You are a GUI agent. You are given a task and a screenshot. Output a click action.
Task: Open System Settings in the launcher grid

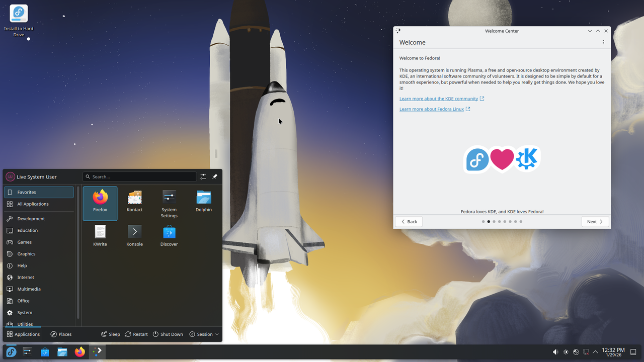click(x=169, y=203)
